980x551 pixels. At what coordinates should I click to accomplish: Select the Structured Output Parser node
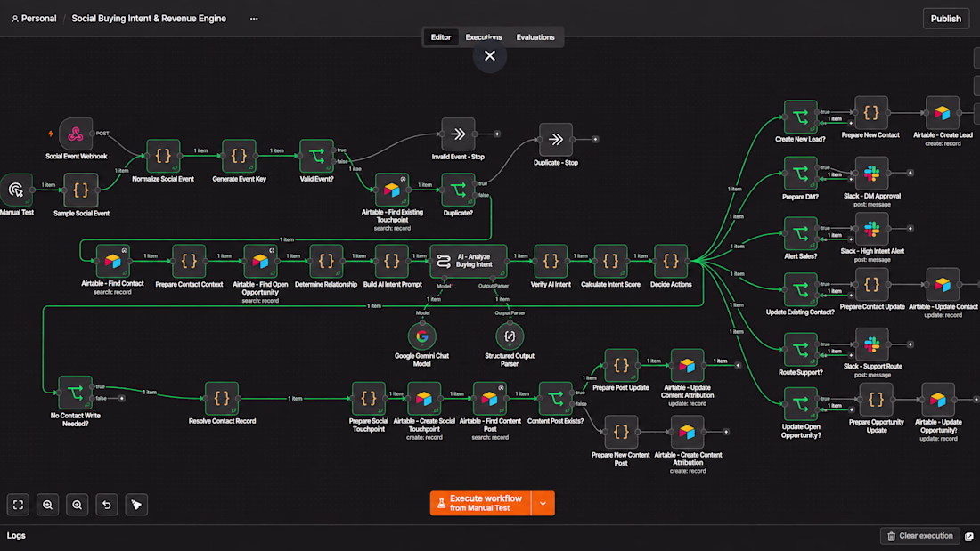(510, 336)
